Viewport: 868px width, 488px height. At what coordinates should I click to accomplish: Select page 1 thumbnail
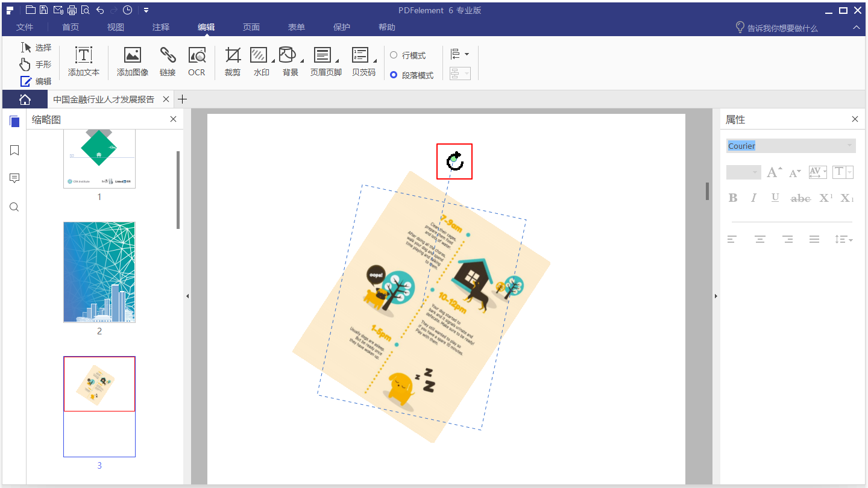point(99,158)
